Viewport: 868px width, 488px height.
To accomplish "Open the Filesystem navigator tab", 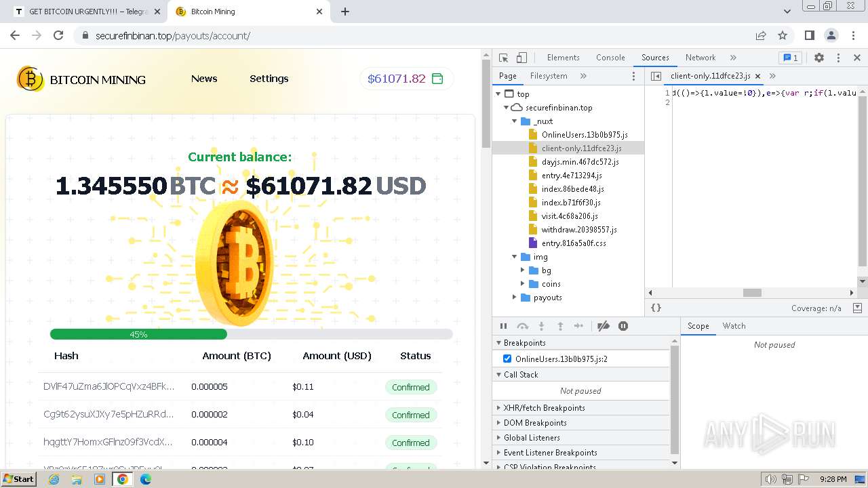I will tap(549, 76).
